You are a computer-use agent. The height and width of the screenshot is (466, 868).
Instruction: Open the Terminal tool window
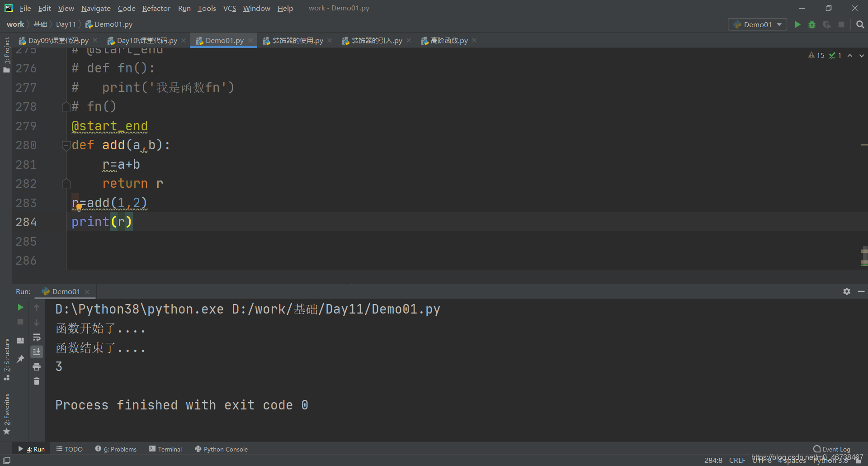click(165, 449)
